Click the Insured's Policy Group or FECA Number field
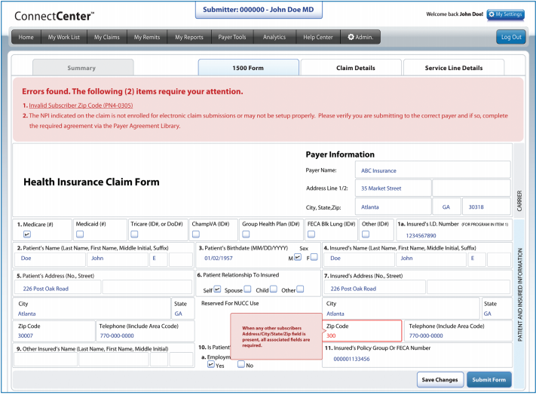Screen dimensions: 536x395 [417, 355]
